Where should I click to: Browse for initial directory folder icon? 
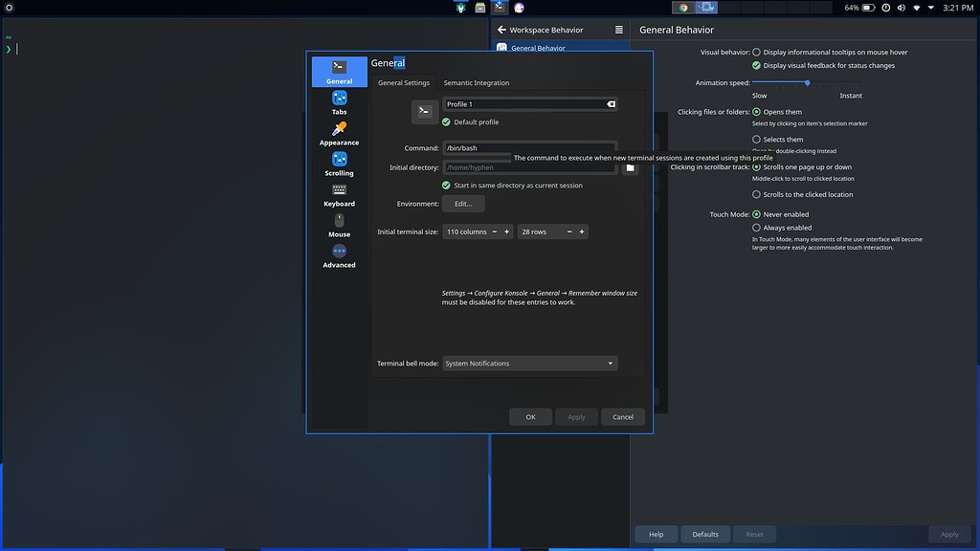pos(630,167)
